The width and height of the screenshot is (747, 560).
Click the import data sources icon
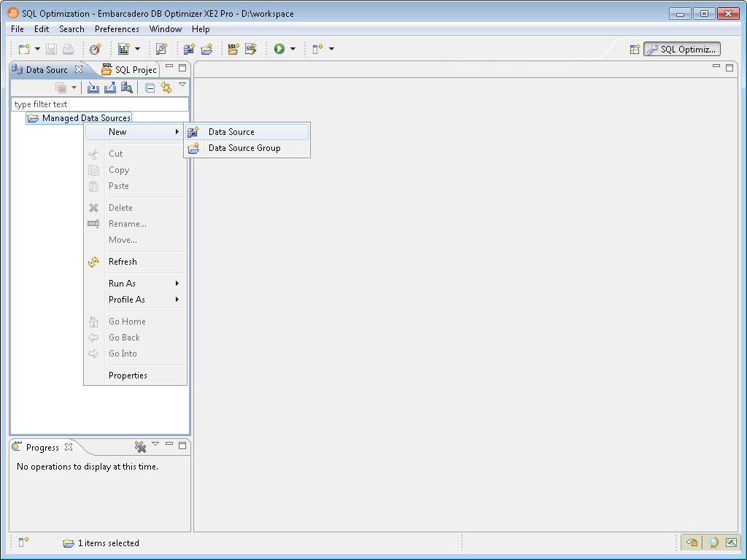click(x=93, y=87)
